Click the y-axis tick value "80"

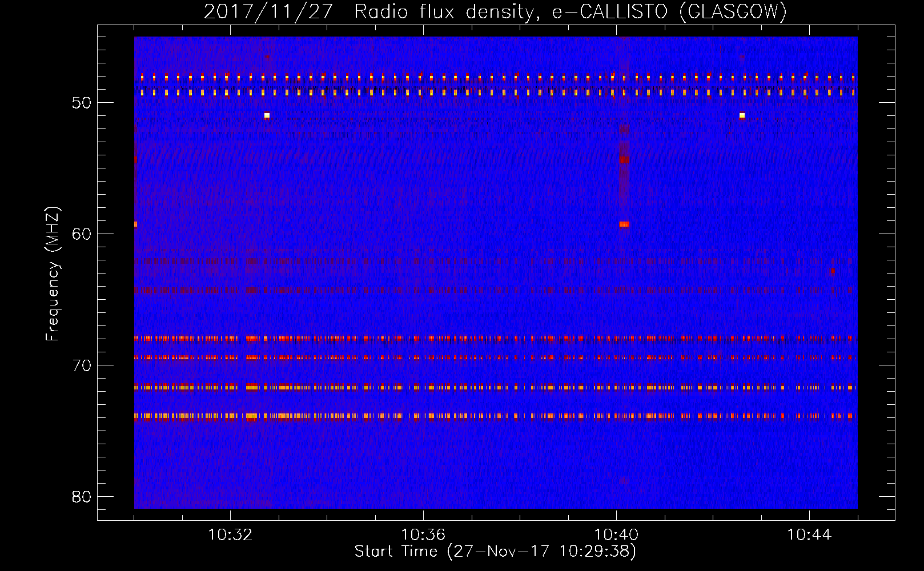82,497
